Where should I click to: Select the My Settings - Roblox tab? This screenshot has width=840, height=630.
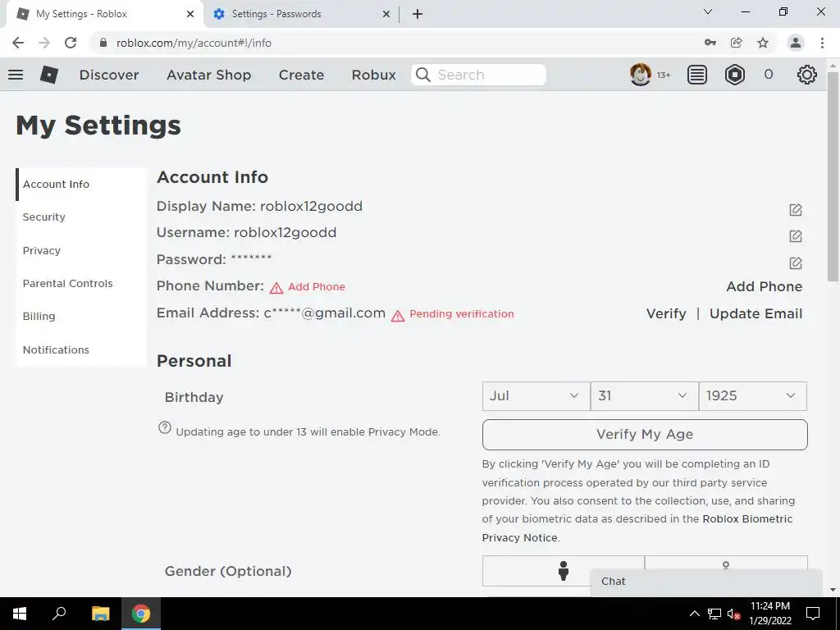point(104,14)
